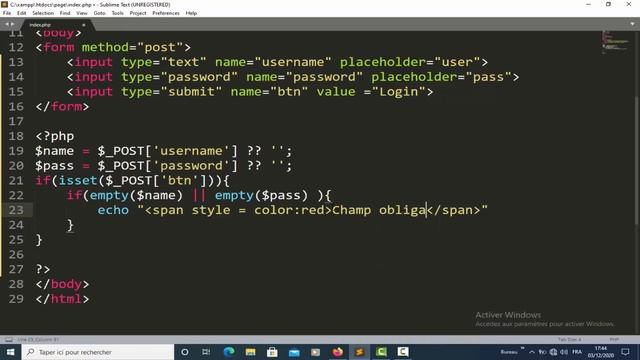Screen dimensions: 640x360
Task: Click the closing '</form>' tag on line 16
Action: (62, 107)
